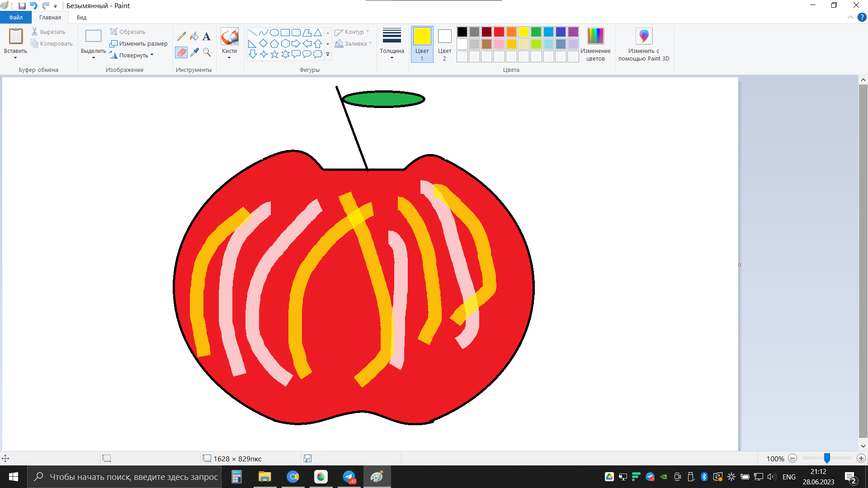Switch to Вид tab
Screen dimensions: 868x488
click(82, 18)
